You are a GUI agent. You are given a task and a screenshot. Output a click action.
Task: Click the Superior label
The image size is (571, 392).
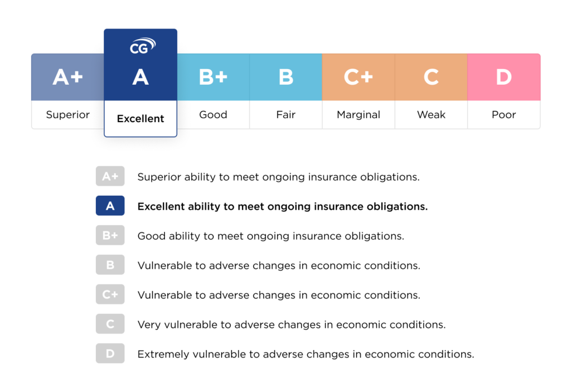click(67, 115)
